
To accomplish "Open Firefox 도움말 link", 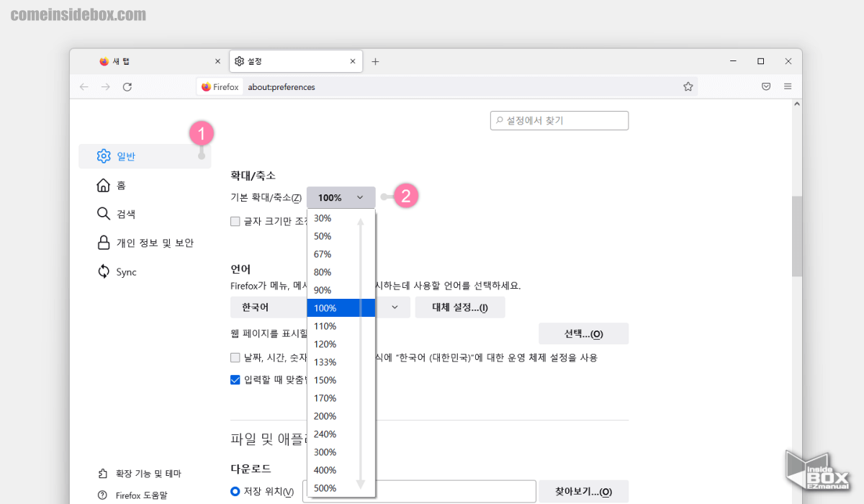I will 132,495.
